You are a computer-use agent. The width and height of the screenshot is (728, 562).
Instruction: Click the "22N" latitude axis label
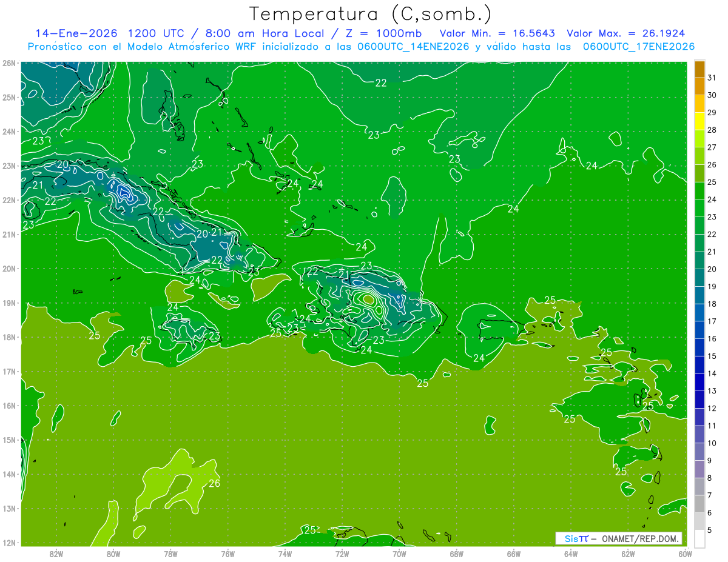pos(8,200)
